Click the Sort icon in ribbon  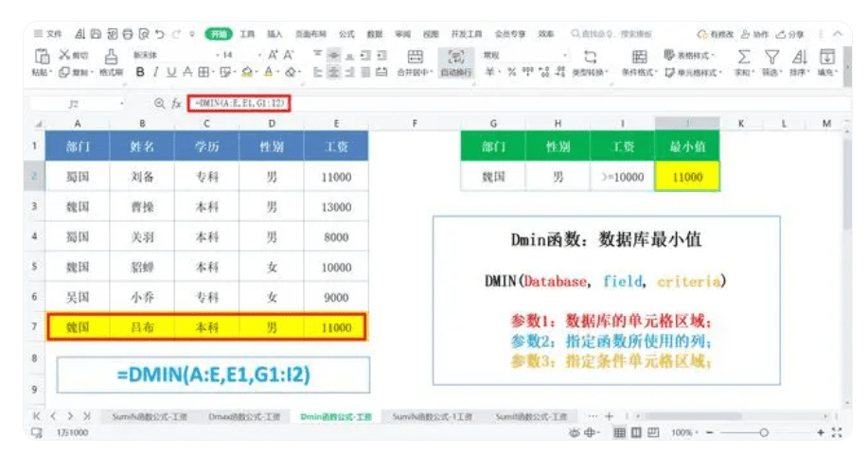pyautogui.click(x=799, y=58)
